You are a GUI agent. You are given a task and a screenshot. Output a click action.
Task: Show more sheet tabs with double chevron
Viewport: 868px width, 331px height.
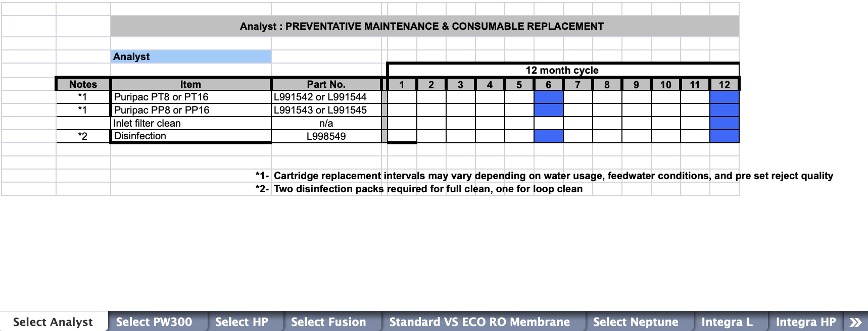click(855, 322)
